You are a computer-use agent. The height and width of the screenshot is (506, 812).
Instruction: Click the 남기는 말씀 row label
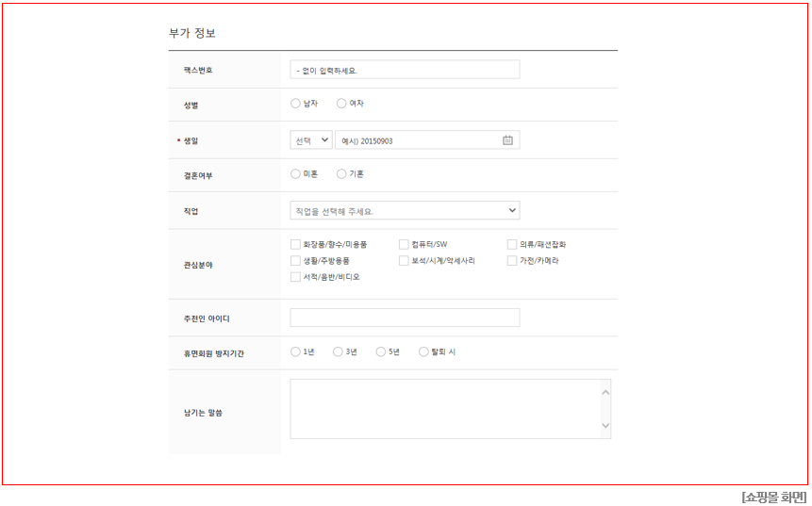tap(203, 413)
